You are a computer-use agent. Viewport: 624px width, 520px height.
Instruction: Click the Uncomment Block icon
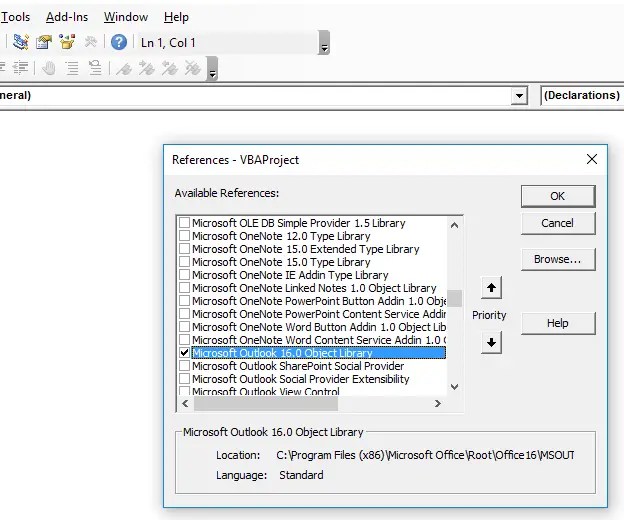tap(95, 68)
